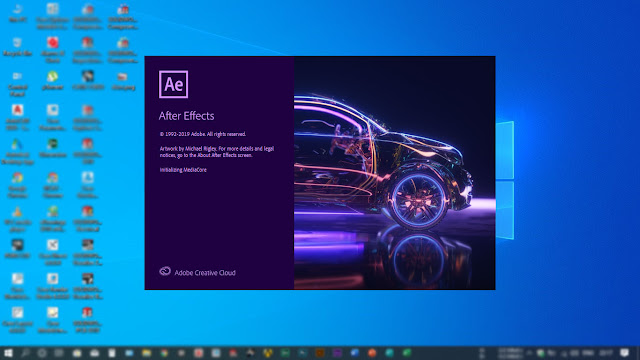Click the "After Effects" title text
The image size is (640, 360).
click(187, 116)
